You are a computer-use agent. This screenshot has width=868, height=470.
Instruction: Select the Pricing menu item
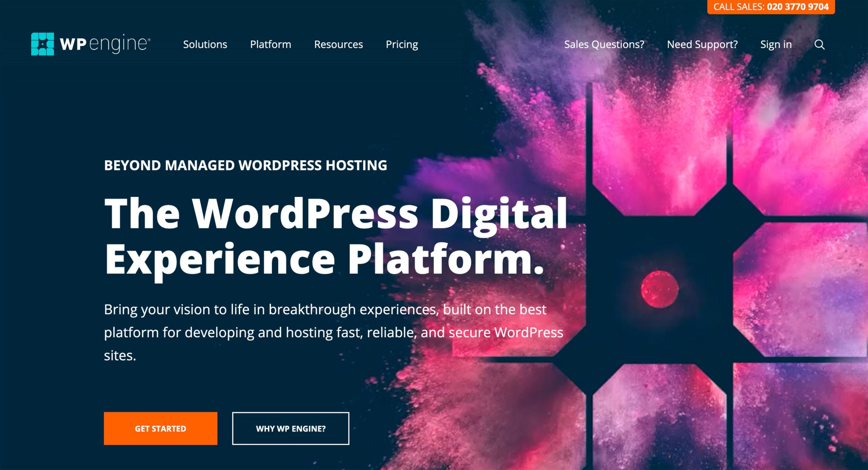(402, 45)
